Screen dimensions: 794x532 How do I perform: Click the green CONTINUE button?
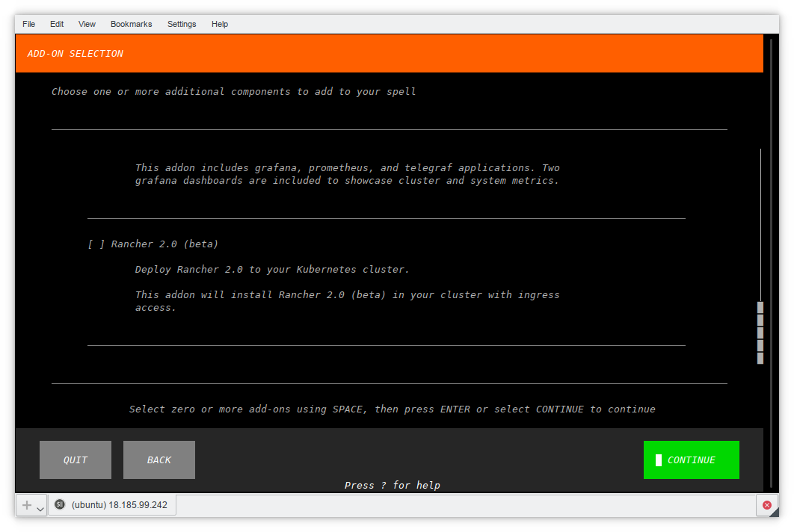pos(692,460)
